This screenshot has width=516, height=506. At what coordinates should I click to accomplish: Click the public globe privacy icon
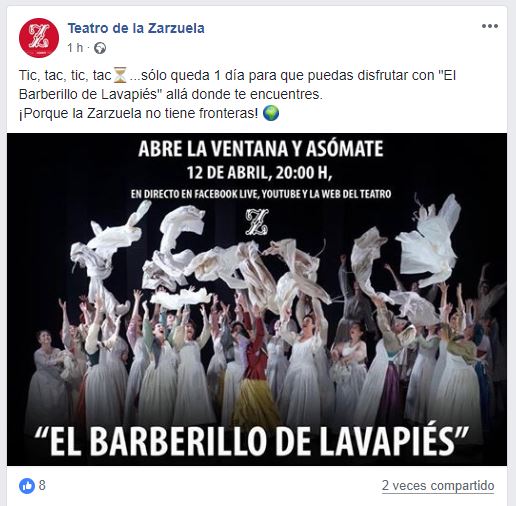click(100, 48)
